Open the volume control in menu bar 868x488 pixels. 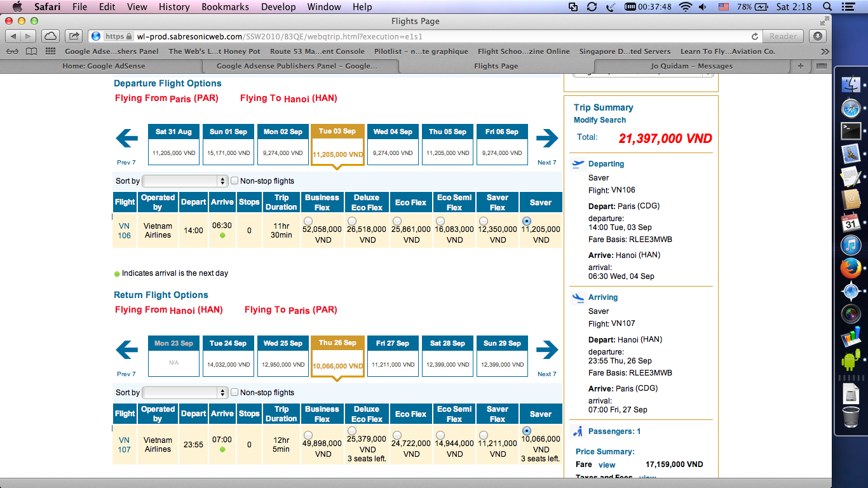(x=703, y=7)
